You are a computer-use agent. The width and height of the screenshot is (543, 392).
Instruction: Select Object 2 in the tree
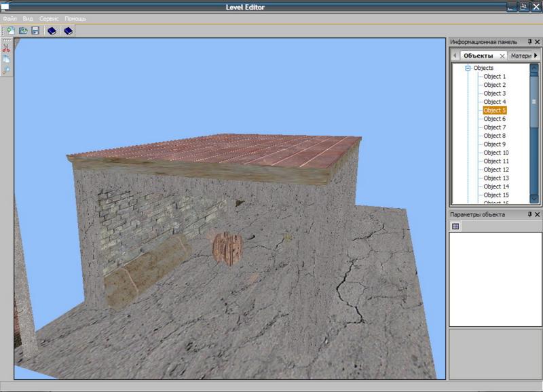pos(495,85)
